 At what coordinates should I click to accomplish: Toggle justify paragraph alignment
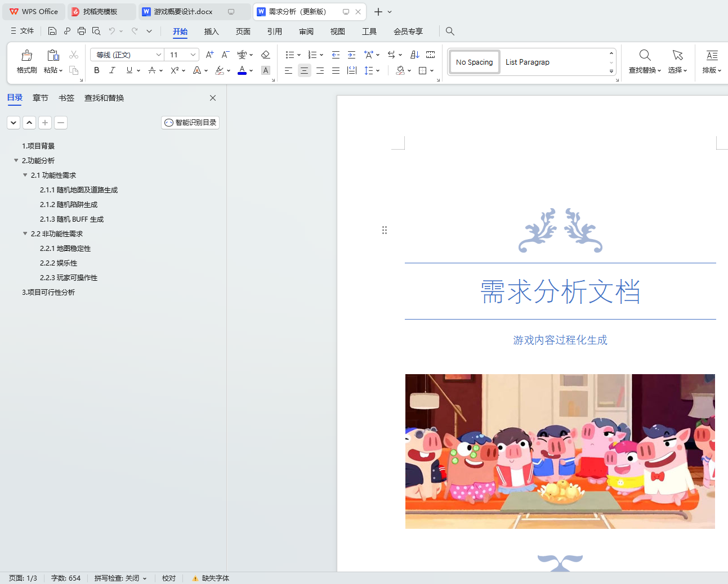336,70
